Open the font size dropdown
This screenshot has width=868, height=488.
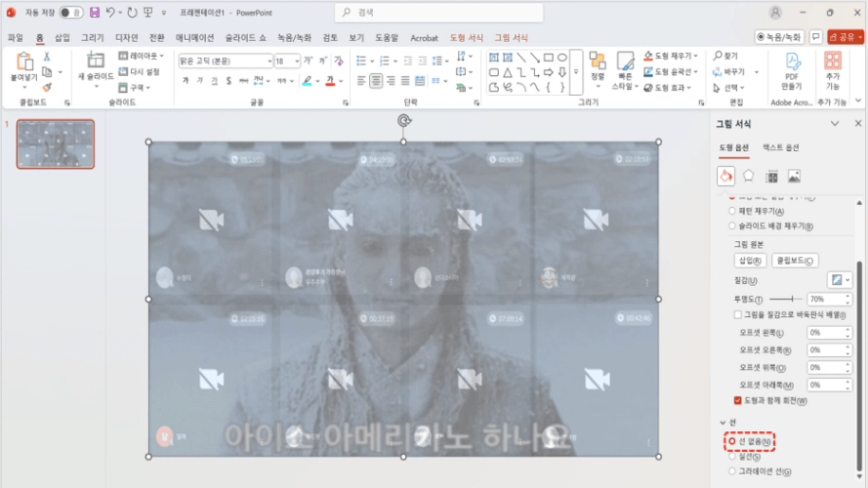[x=297, y=61]
